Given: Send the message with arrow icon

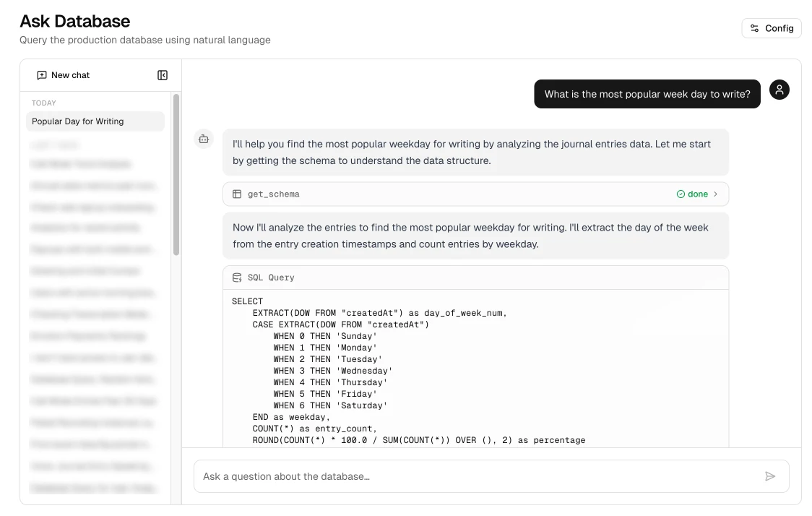Looking at the screenshot, I should [770, 476].
